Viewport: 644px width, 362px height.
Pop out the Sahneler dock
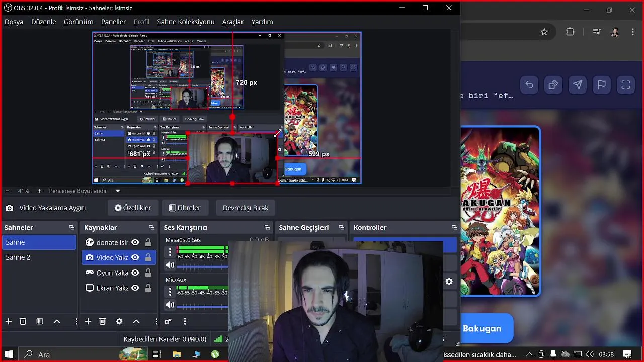click(x=72, y=228)
